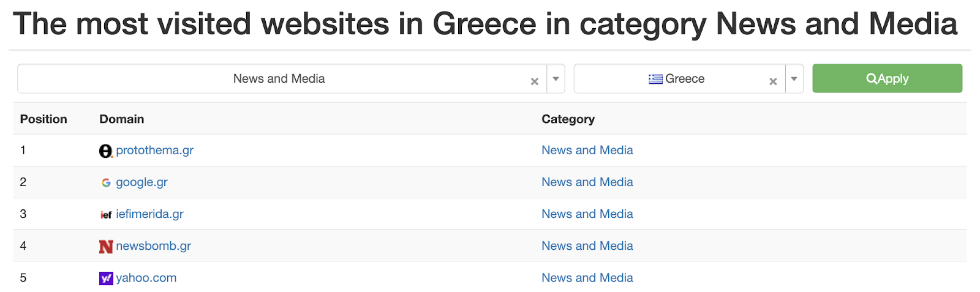The image size is (980, 292).
Task: Click News and Media category for protothema.gr
Action: pos(587,151)
